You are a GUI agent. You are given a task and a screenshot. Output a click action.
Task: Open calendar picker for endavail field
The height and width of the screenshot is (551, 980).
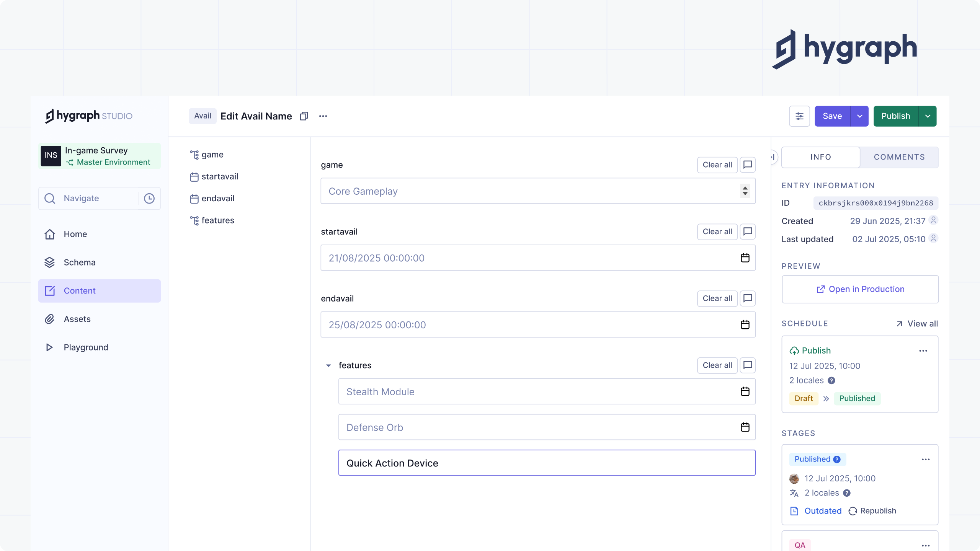(745, 325)
